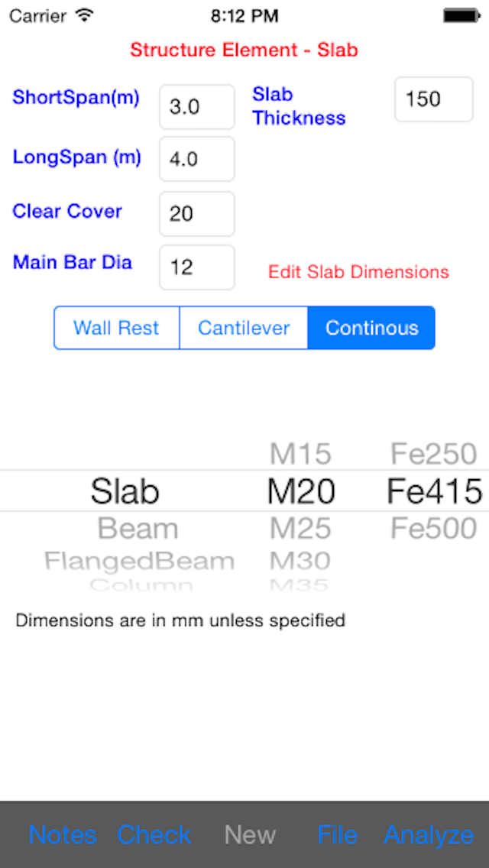Choose M15 concrete grade
Viewport: 489px width, 868px height.
[300, 454]
